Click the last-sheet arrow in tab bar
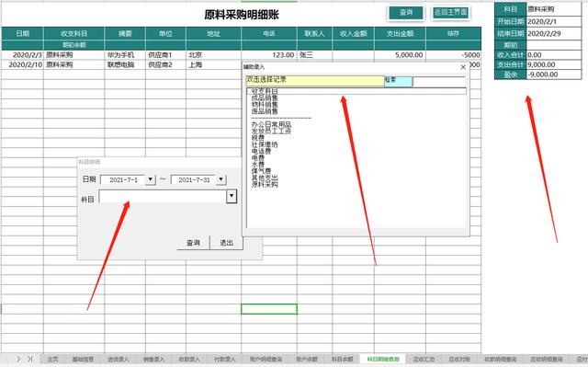Image resolution: width=588 pixels, height=367 pixels. point(30,359)
